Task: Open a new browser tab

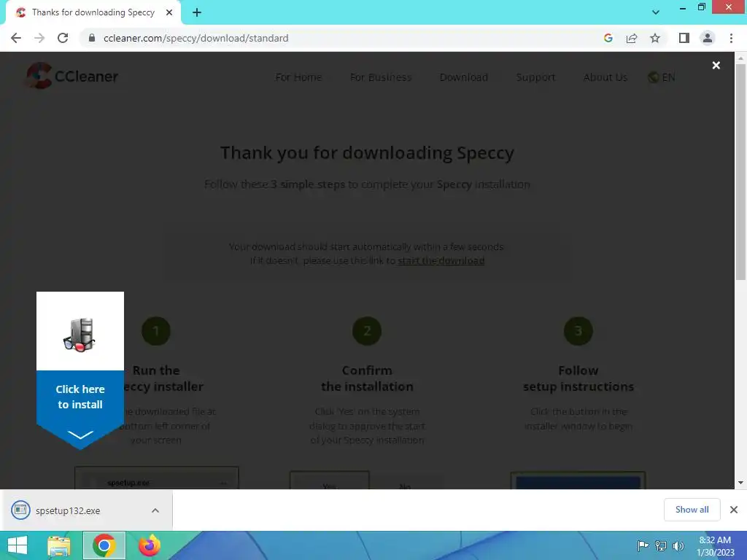Action: point(197,13)
